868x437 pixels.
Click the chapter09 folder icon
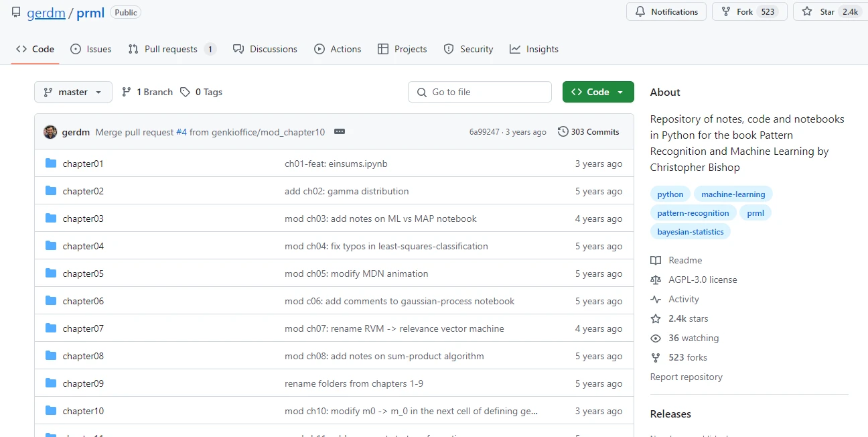51,383
